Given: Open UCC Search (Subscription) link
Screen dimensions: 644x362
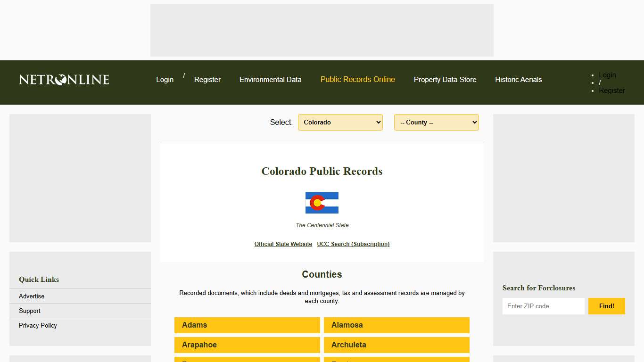Looking at the screenshot, I should pos(353,244).
